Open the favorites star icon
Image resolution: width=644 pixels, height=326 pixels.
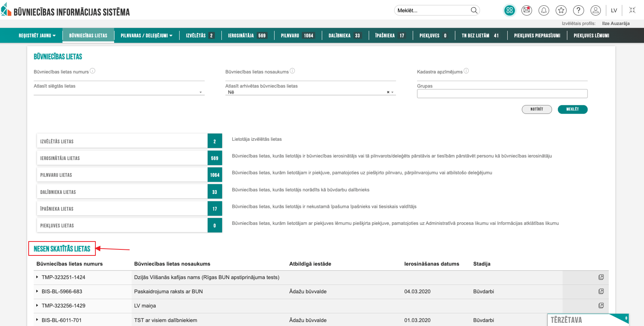point(561,11)
